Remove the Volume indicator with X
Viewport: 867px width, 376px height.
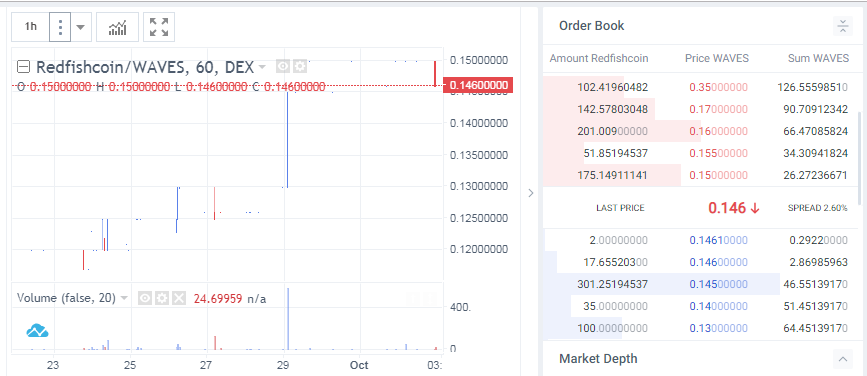click(179, 299)
